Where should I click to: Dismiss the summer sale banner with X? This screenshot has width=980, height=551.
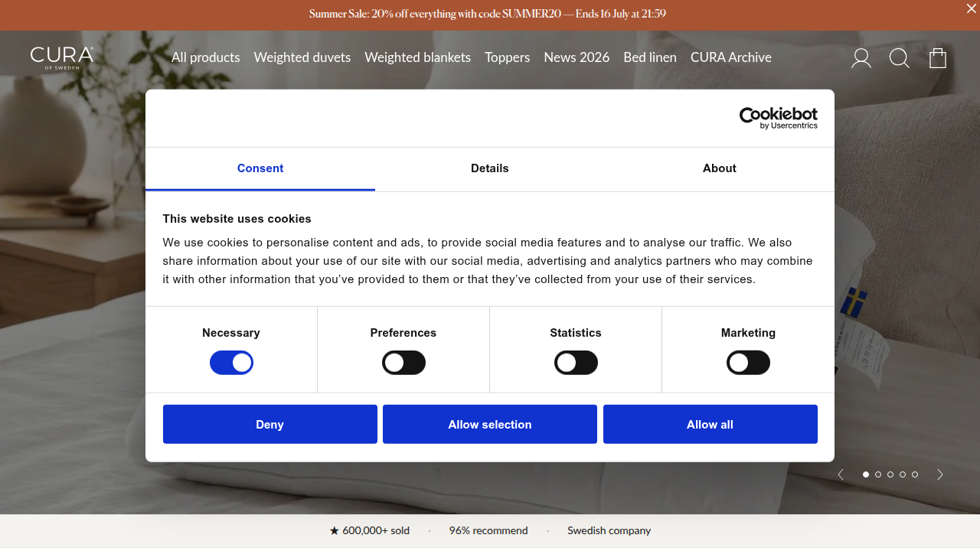tap(972, 8)
